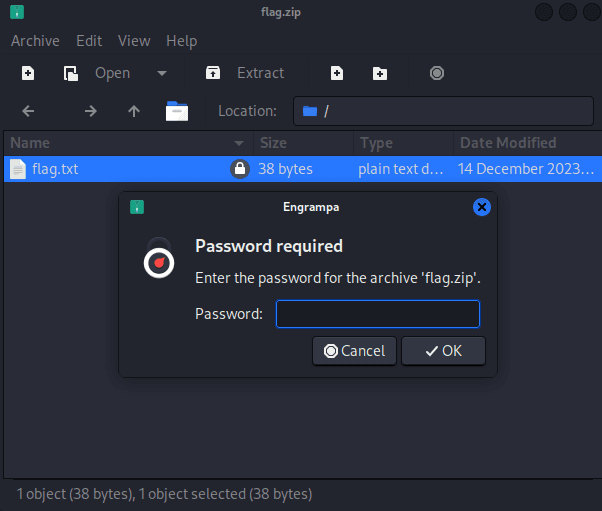Screen dimensions: 602x511
Task: Open the Archive menu
Action: point(35,41)
